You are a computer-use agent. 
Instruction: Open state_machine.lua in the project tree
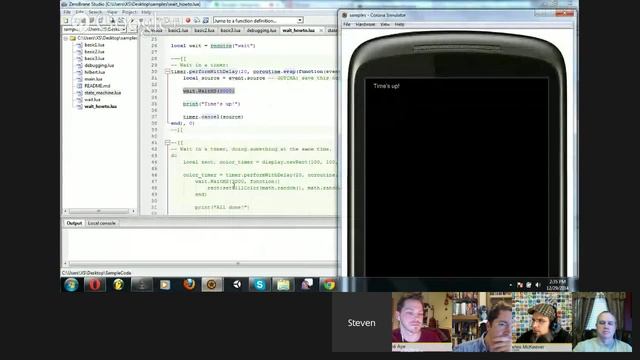tap(102, 93)
